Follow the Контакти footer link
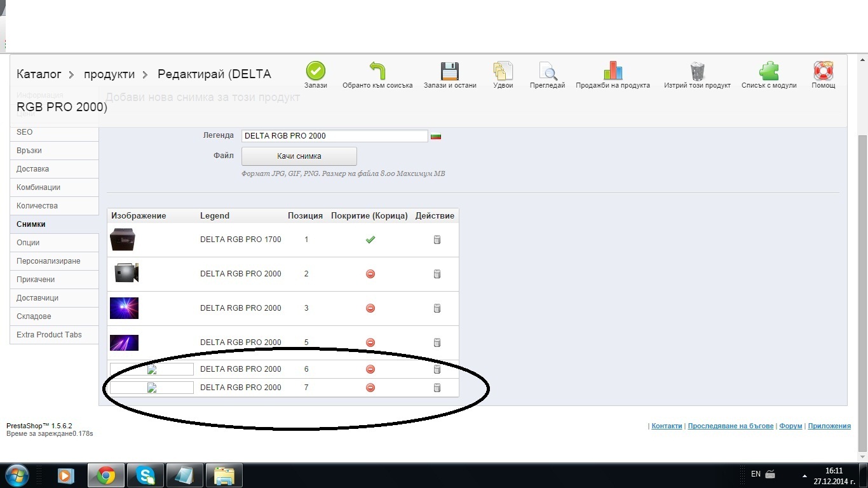 [x=667, y=426]
